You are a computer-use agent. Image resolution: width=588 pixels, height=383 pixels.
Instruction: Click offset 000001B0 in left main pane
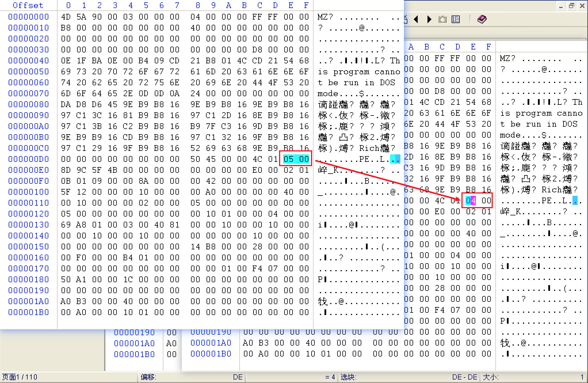point(28,312)
